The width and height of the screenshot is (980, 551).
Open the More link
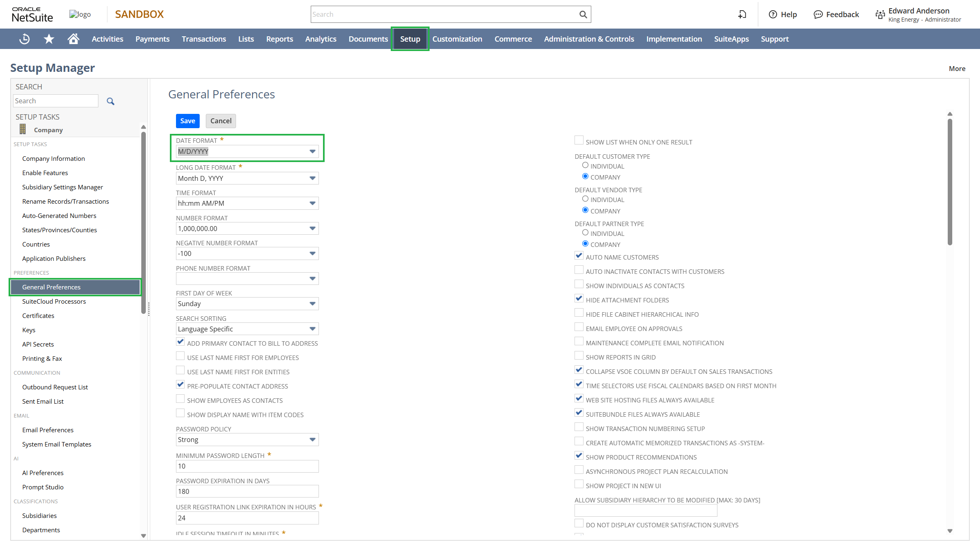957,69
